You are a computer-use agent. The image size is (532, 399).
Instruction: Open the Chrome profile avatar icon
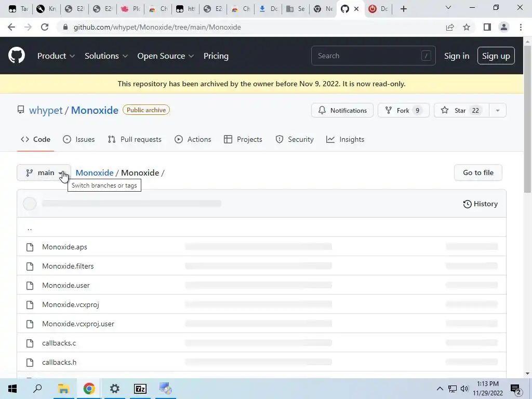pos(504,27)
